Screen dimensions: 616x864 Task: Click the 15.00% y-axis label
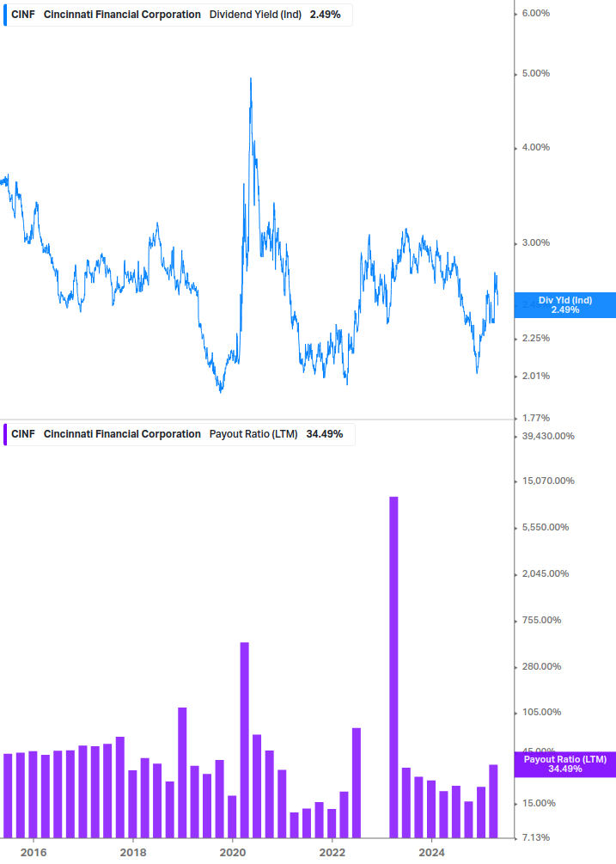pos(539,803)
